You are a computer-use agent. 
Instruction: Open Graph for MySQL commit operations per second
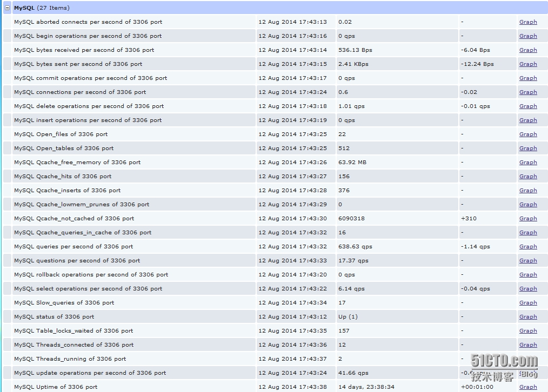[x=527, y=78]
